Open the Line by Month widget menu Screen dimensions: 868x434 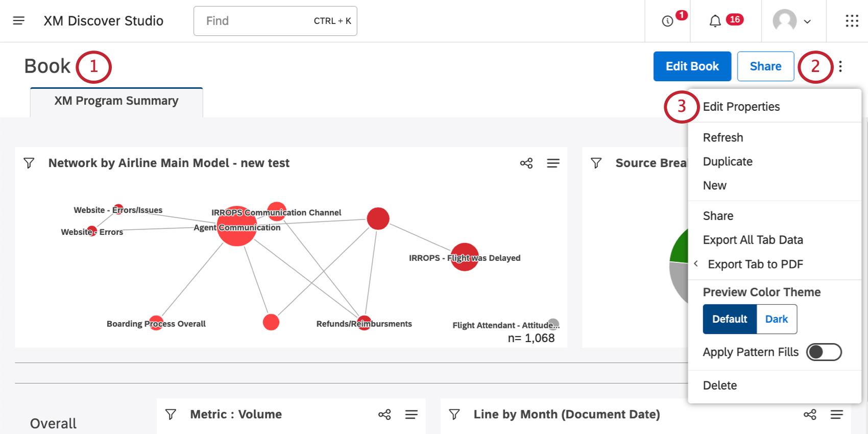tap(836, 415)
